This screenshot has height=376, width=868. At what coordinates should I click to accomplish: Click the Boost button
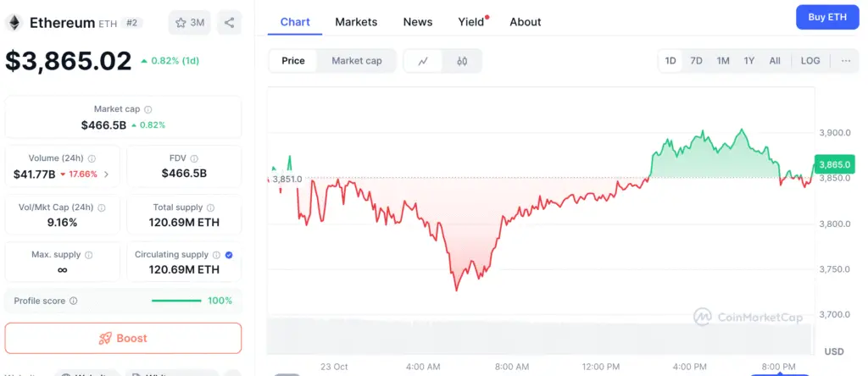click(123, 338)
